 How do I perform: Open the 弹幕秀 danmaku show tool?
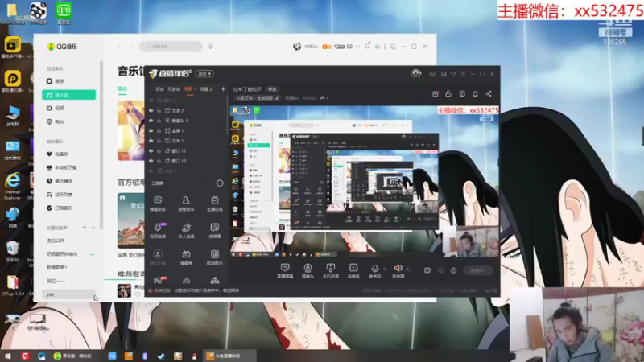(186, 257)
